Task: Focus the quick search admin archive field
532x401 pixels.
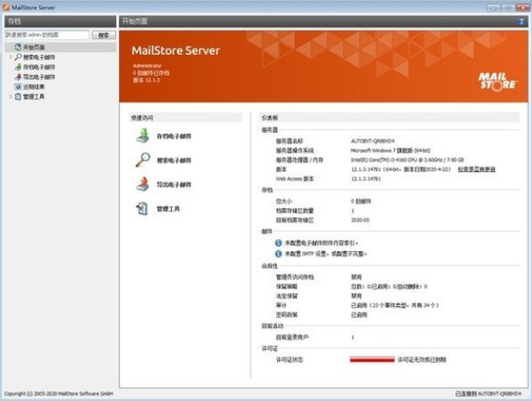Action: [x=47, y=34]
